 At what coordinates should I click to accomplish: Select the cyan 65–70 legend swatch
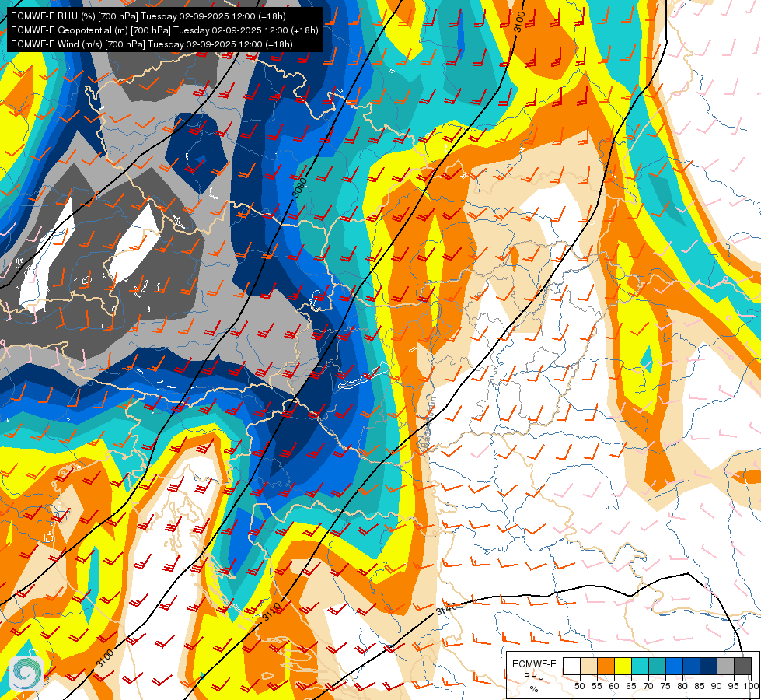[x=641, y=666]
